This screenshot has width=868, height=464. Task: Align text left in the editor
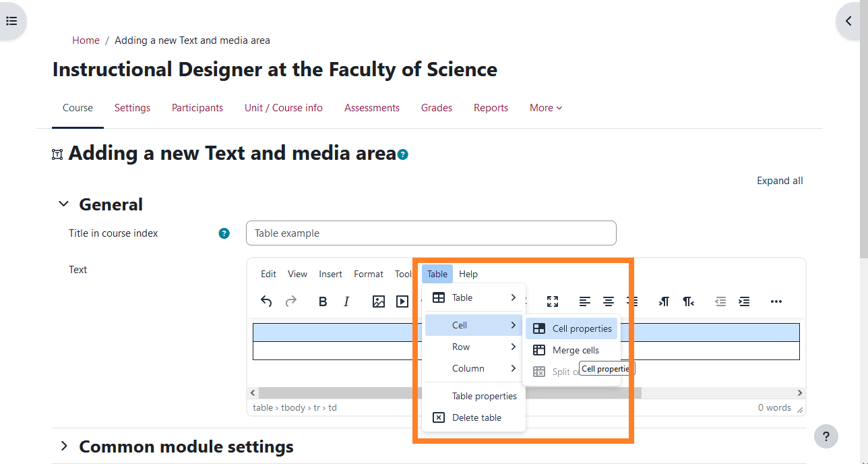point(585,301)
